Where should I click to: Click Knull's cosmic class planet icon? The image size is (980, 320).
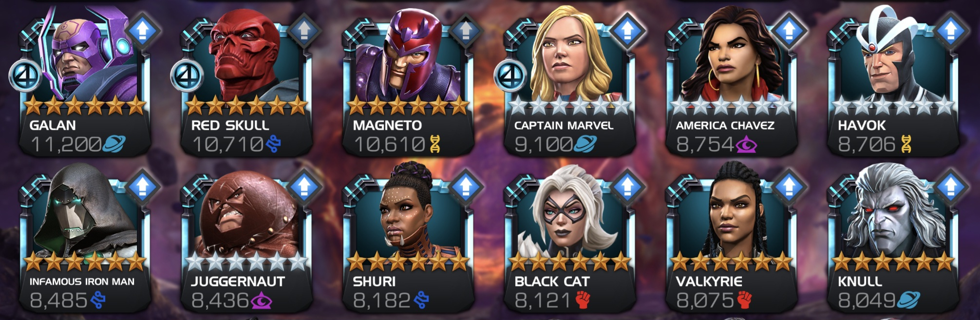pyautogui.click(x=908, y=300)
